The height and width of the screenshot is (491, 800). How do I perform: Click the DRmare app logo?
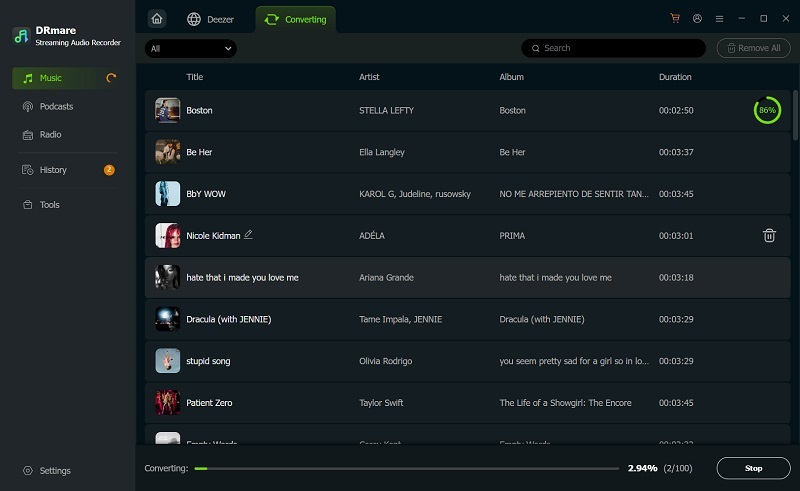tap(21, 36)
